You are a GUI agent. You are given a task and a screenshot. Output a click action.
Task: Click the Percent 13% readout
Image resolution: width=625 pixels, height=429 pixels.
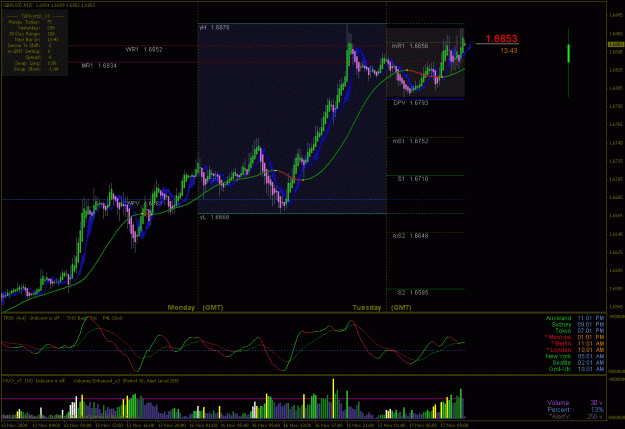click(576, 409)
